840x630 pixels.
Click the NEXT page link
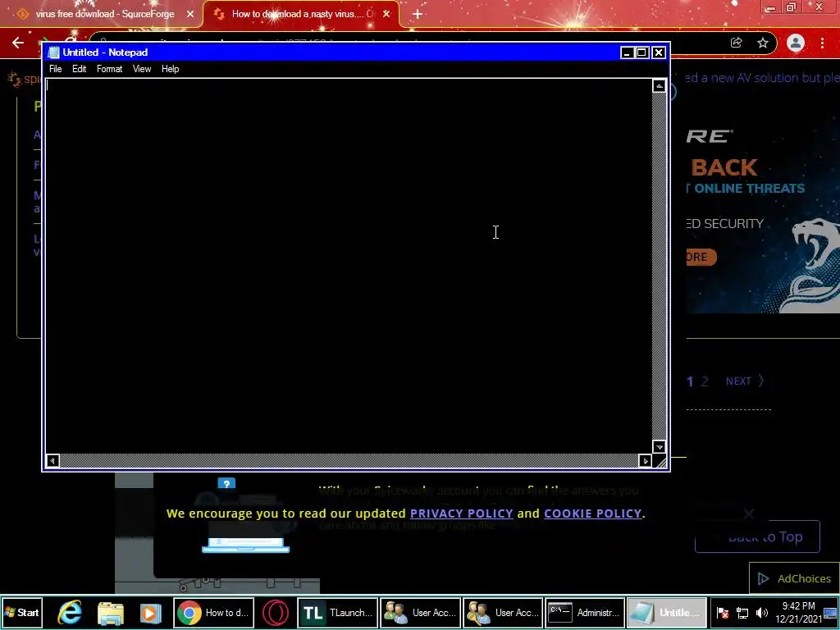pos(745,381)
